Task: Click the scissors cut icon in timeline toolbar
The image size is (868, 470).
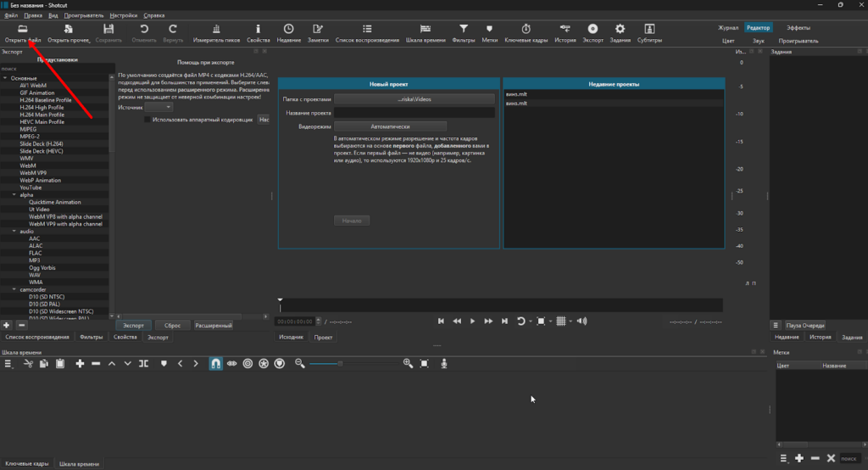Action: point(28,363)
